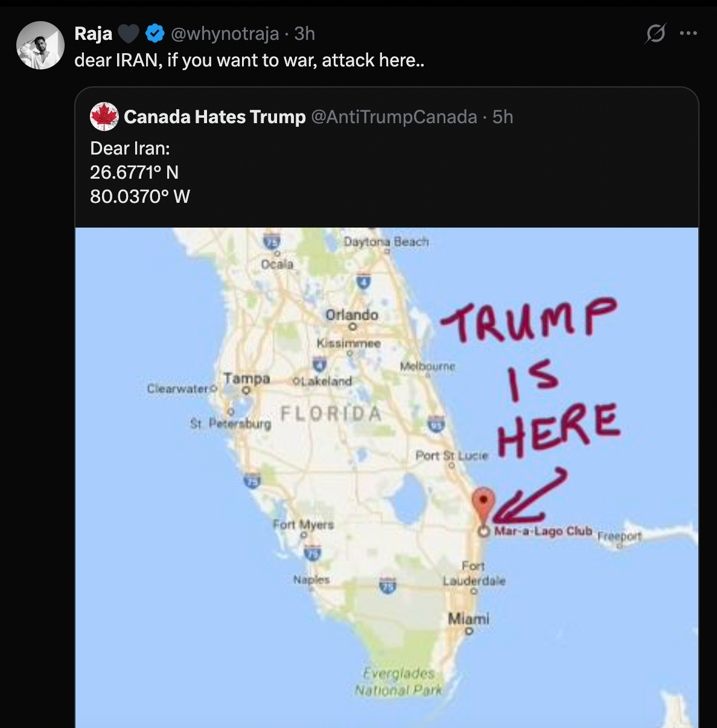Click the Grok slashed-circle icon
This screenshot has height=728, width=717.
(x=655, y=33)
